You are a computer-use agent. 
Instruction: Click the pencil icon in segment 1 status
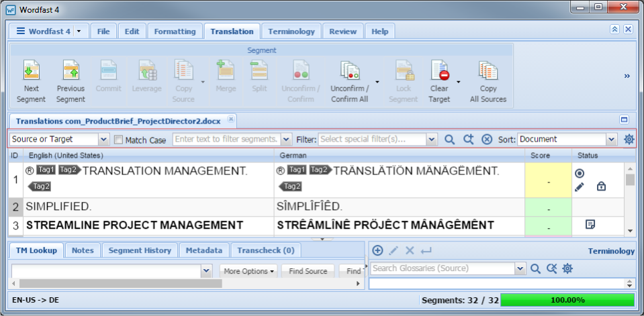tap(579, 187)
